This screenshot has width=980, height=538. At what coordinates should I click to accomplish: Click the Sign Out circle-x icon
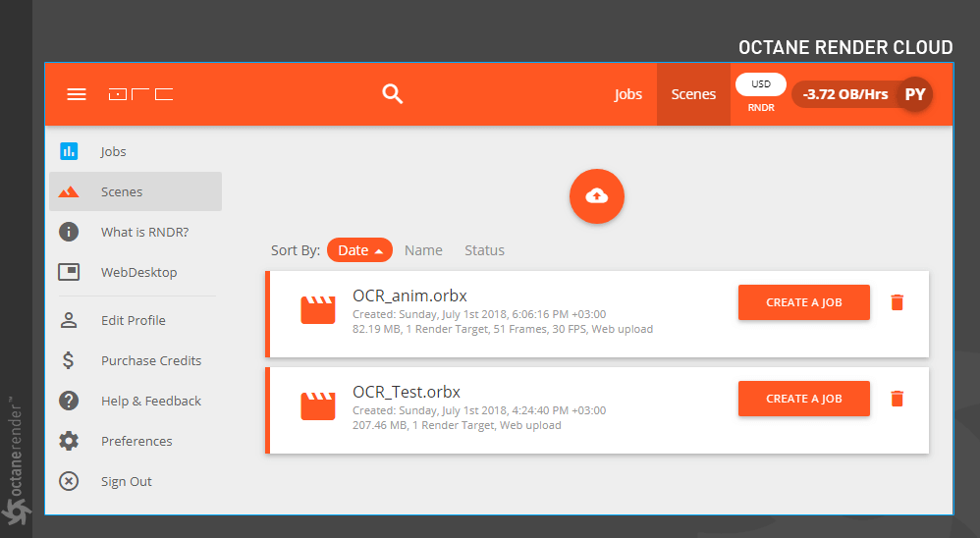pyautogui.click(x=69, y=481)
